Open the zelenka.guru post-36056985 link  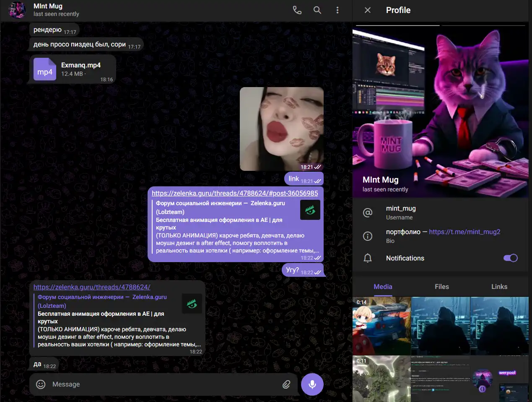235,193
